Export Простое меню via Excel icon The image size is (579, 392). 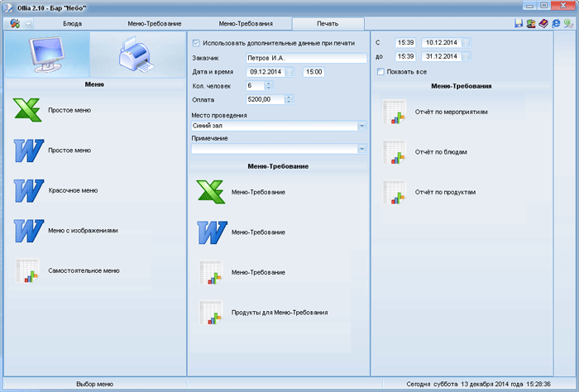27,110
